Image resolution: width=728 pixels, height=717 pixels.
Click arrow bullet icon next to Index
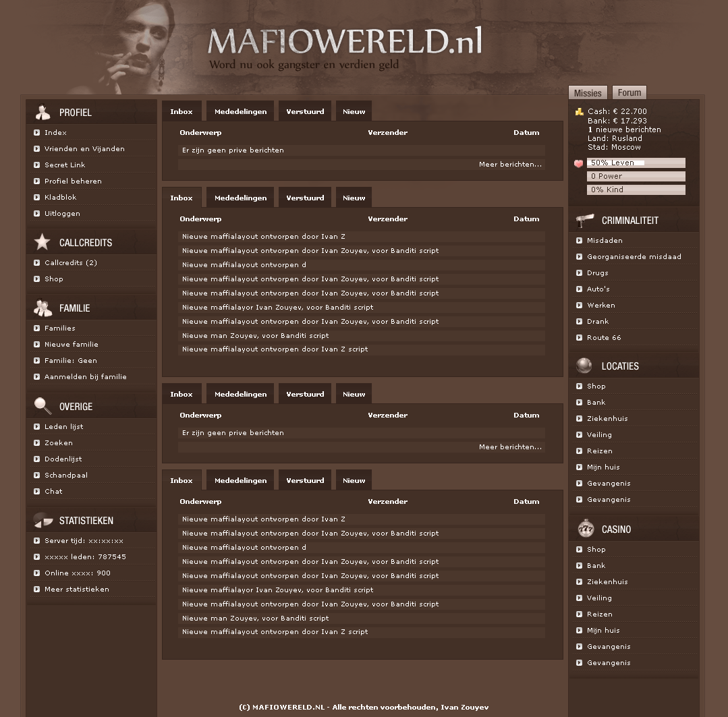36,133
